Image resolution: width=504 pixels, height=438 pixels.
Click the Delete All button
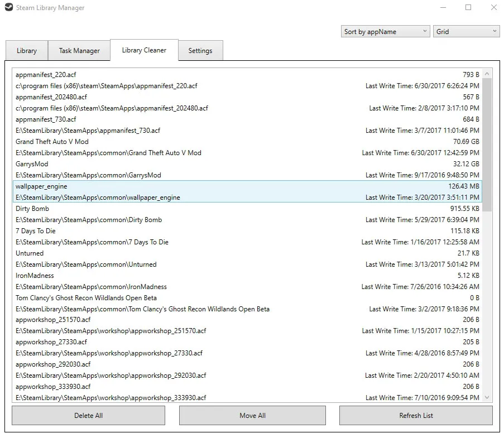tap(88, 416)
